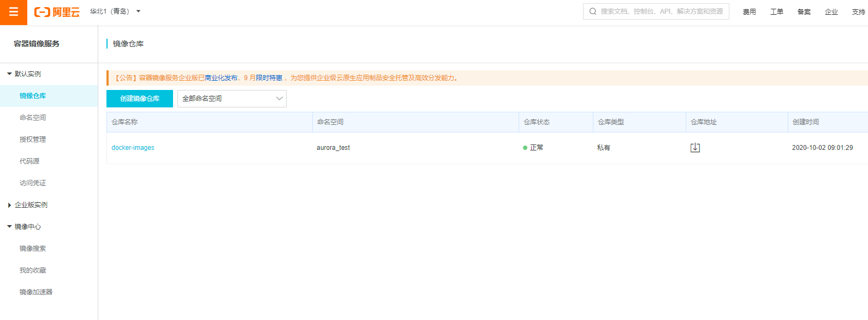
Task: Click the 镜像仓库 page heading
Action: [x=128, y=44]
